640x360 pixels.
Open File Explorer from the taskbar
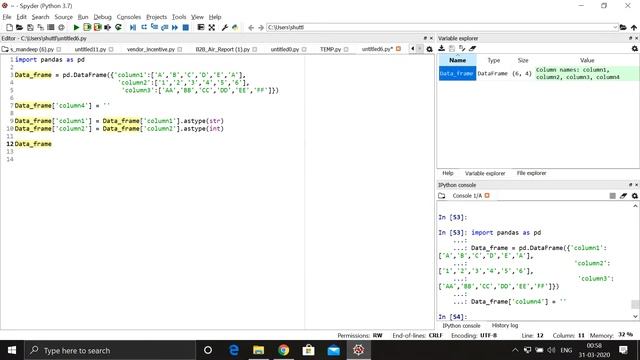258,350
